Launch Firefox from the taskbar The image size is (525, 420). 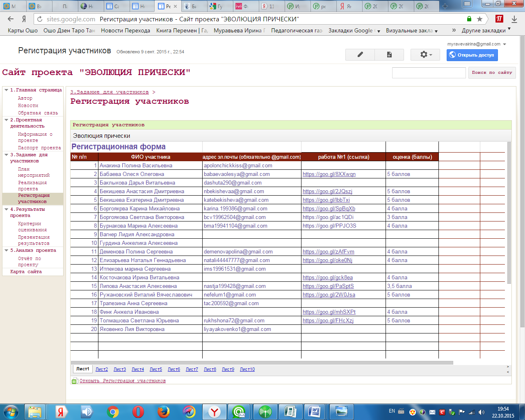[x=164, y=412]
